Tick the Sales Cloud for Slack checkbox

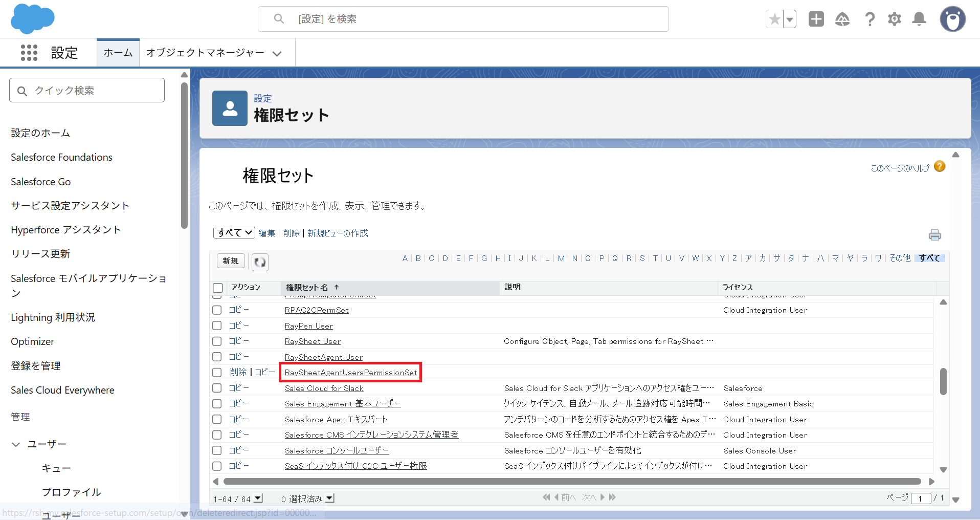point(217,388)
